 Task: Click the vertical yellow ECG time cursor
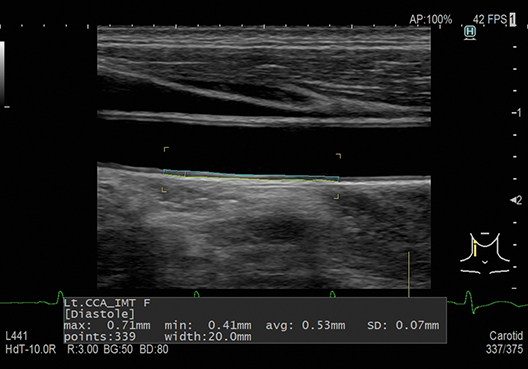click(409, 274)
